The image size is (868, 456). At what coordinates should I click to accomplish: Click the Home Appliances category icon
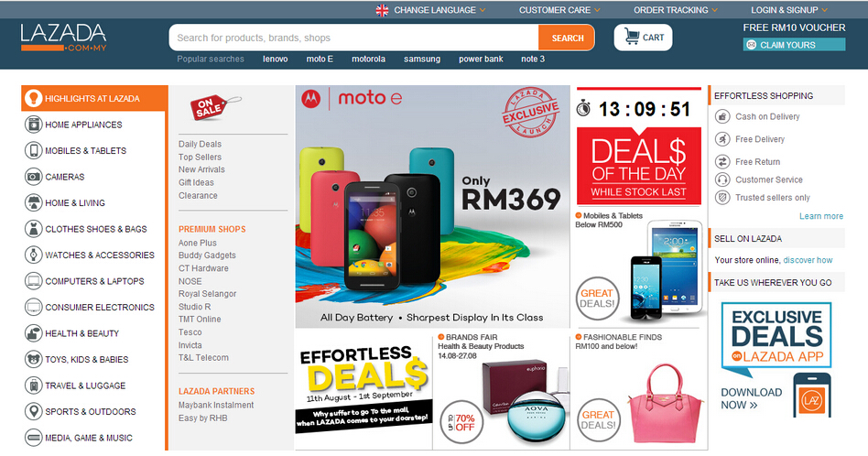[x=33, y=125]
